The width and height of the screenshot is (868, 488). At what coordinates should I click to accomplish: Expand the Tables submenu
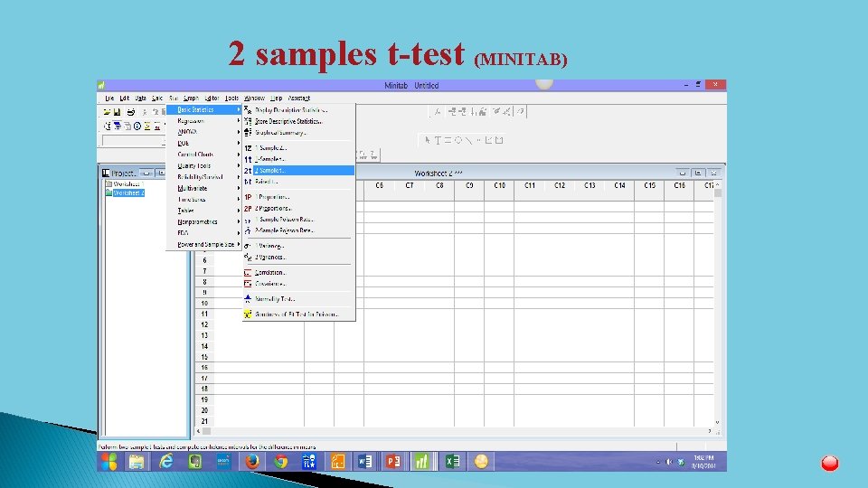pos(204,211)
